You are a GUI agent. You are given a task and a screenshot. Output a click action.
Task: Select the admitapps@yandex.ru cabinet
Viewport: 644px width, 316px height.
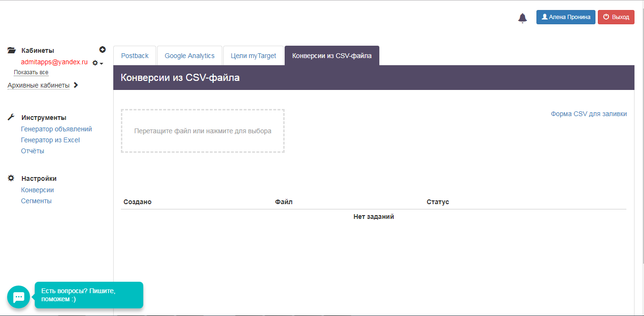(54, 62)
